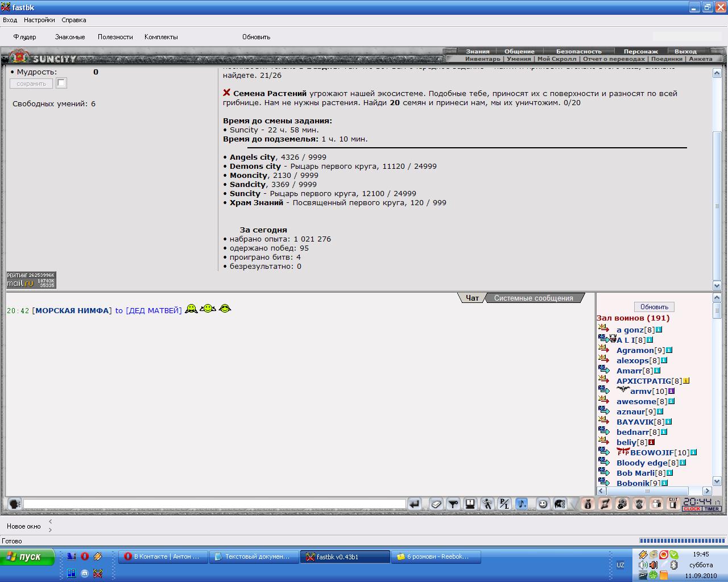Send message with the enter-arrow button
The image size is (728, 582).
pyautogui.click(x=415, y=504)
